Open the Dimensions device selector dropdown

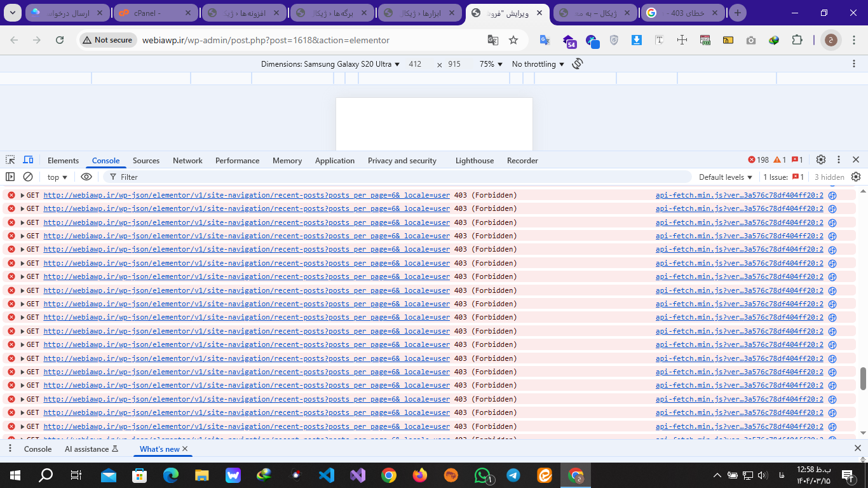(x=330, y=64)
